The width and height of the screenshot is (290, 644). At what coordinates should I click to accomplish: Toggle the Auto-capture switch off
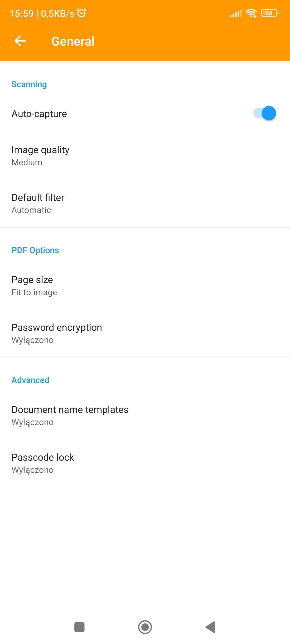(265, 113)
